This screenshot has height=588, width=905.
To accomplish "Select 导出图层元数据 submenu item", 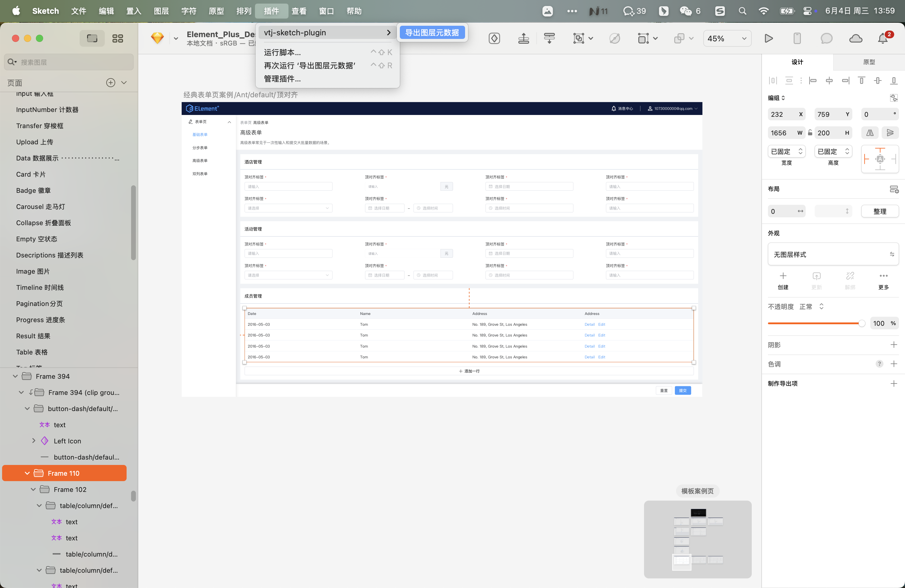I will 432,33.
